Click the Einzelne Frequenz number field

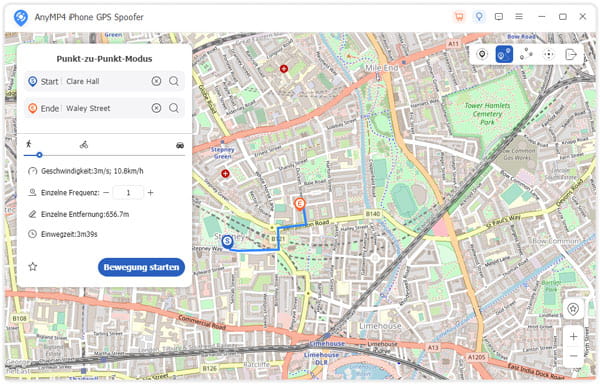pos(128,193)
